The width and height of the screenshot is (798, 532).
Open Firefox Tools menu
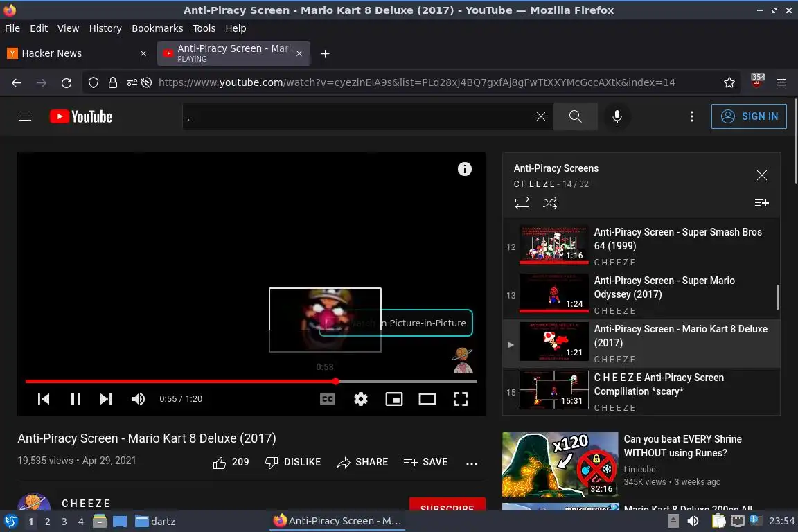tap(204, 28)
